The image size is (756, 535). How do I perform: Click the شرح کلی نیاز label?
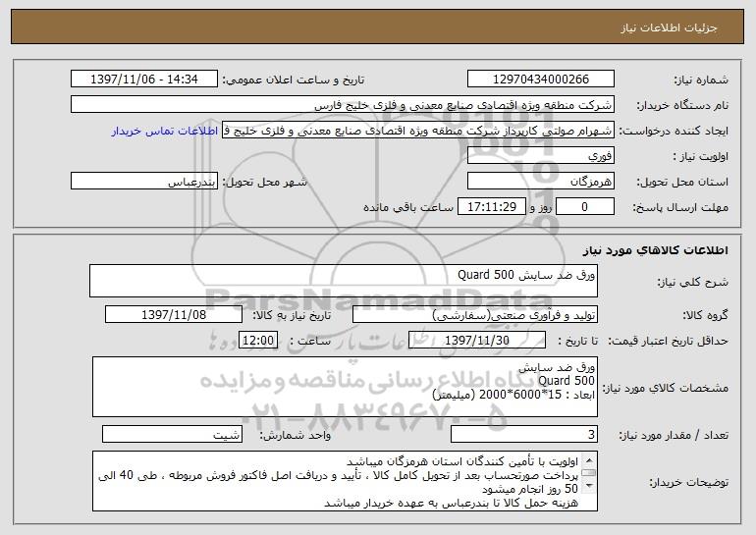[693, 282]
